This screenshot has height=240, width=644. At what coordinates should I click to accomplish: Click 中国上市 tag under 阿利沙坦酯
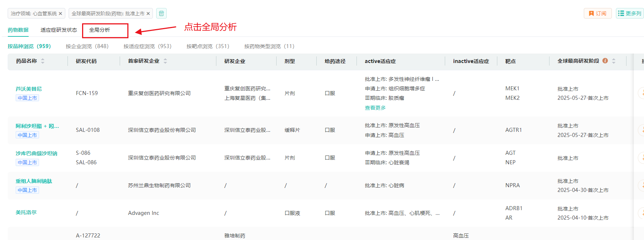coord(27,135)
